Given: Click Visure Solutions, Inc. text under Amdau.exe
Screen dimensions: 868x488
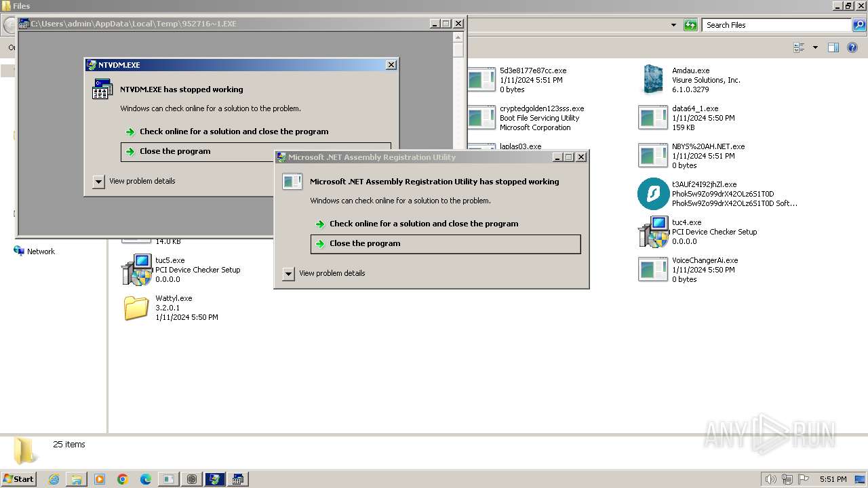Looking at the screenshot, I should [x=706, y=80].
